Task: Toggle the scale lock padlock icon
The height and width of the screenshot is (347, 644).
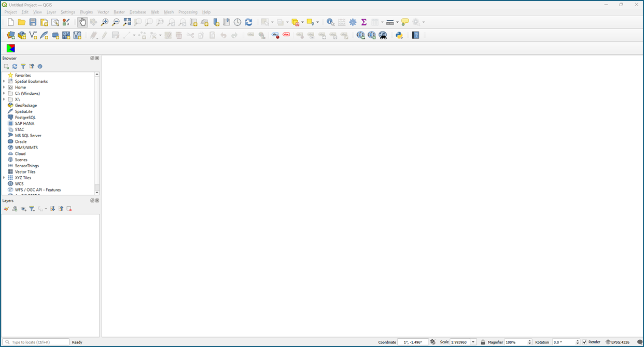Action: (x=483, y=342)
